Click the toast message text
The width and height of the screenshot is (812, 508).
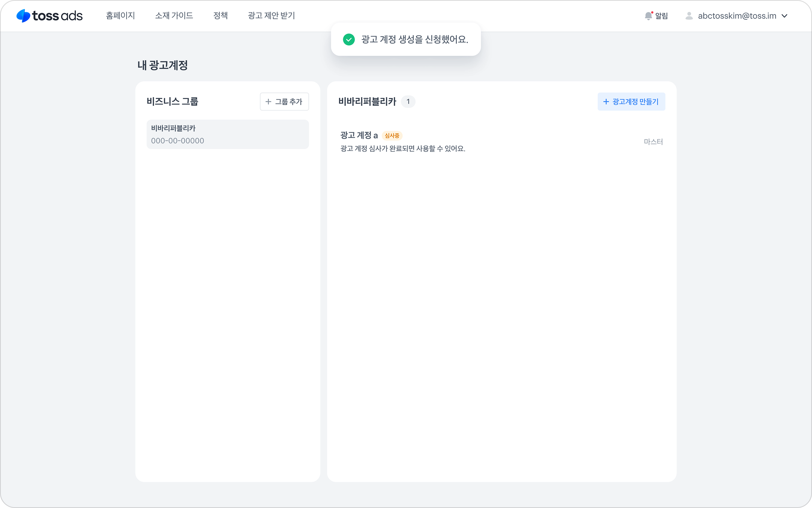pos(414,40)
